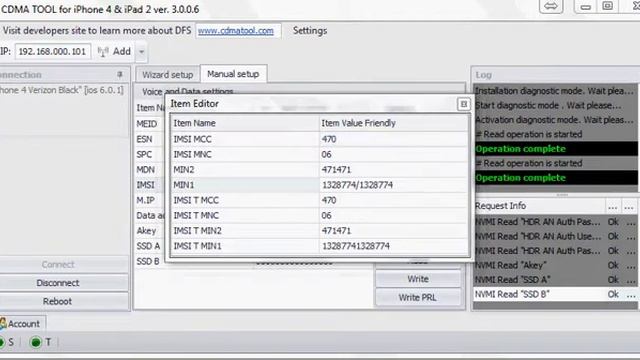Click the Voice and Data settings header
Viewport: 640px width, 360px height.
coord(188,91)
